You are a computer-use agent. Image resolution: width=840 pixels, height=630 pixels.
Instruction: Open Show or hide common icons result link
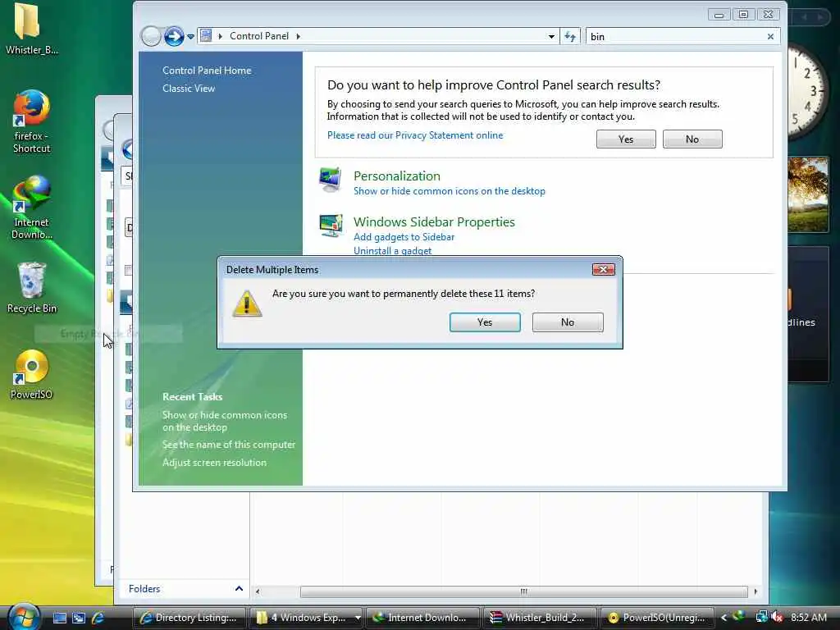tap(449, 190)
